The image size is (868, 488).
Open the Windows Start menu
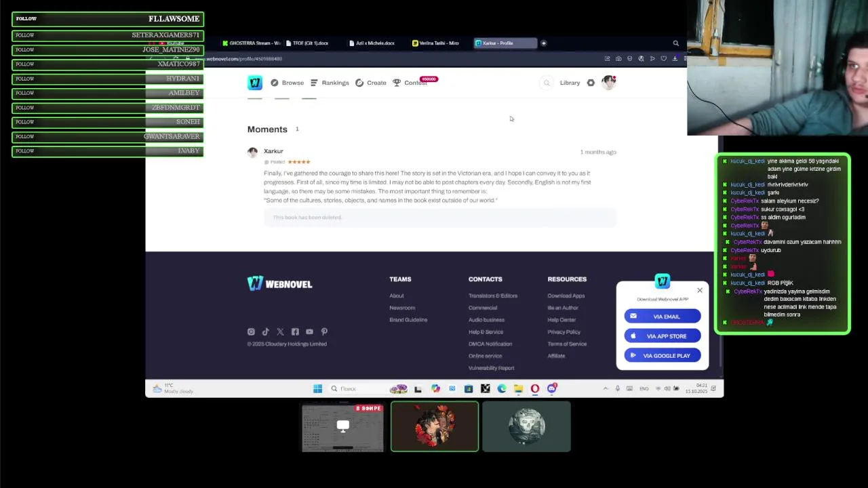317,388
